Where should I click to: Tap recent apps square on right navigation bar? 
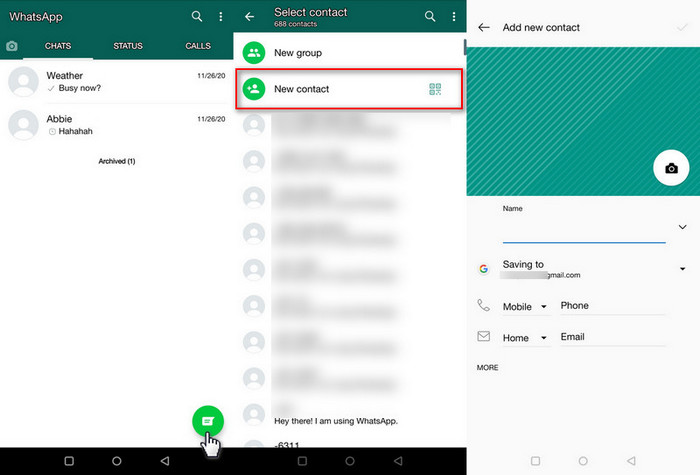(x=535, y=461)
